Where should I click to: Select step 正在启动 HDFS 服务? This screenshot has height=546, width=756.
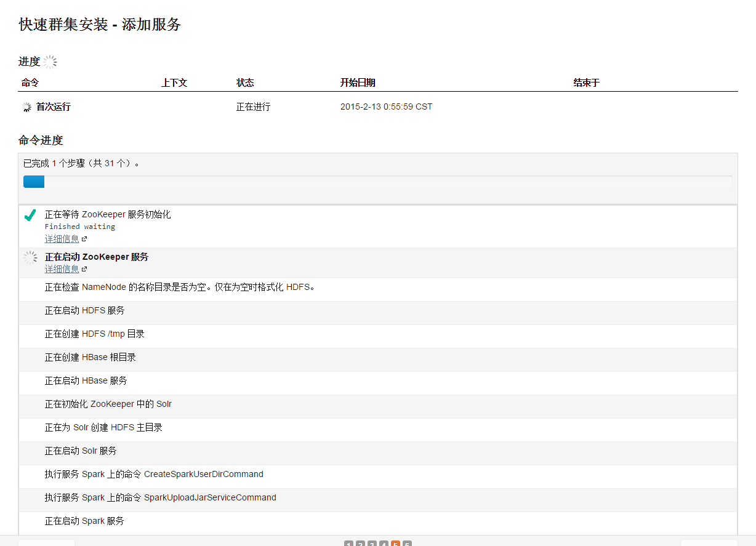coord(84,310)
